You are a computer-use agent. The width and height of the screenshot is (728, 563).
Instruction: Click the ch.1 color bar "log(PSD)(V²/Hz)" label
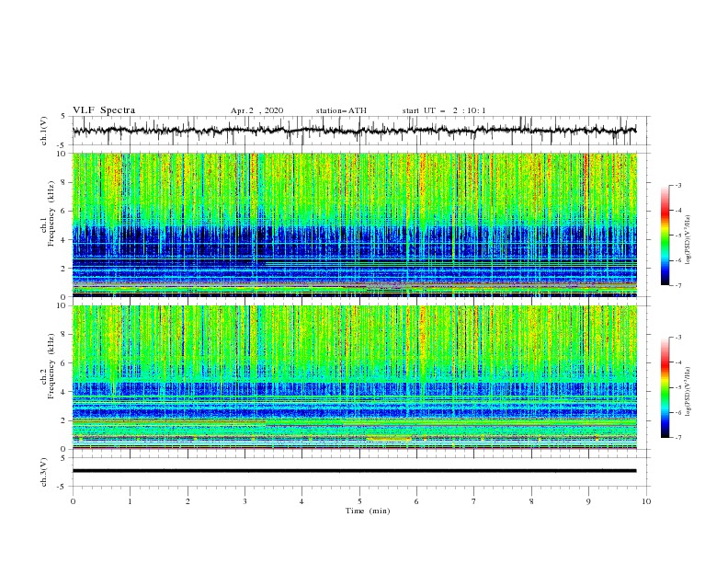688,240
